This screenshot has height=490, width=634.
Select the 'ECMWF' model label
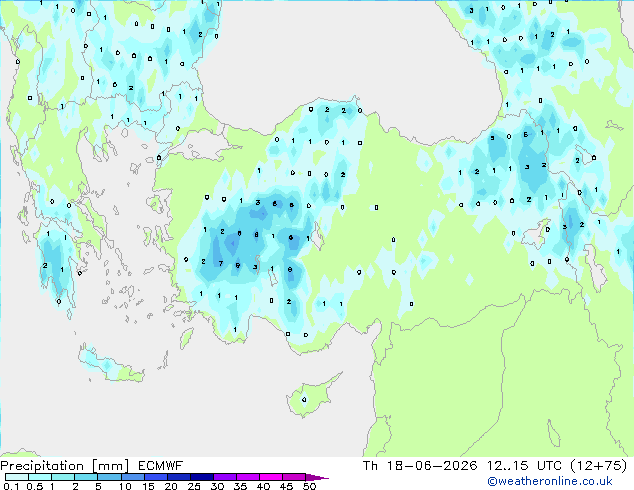click(160, 466)
